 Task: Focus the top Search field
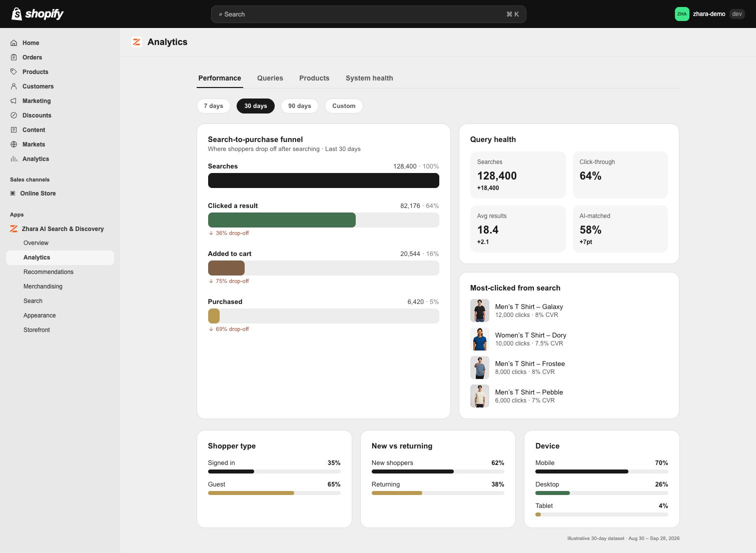click(x=369, y=14)
